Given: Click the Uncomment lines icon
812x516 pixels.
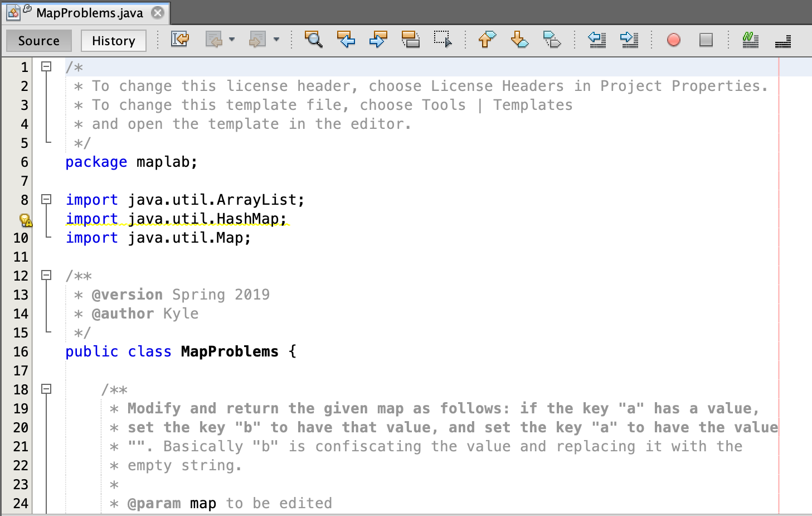Looking at the screenshot, I should tap(783, 41).
